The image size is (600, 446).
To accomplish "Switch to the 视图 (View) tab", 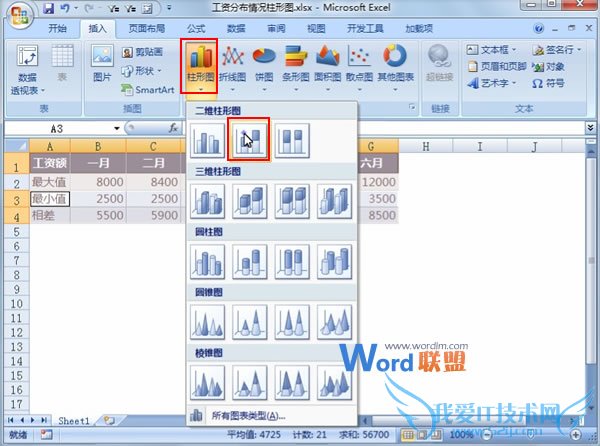I will 316,28.
